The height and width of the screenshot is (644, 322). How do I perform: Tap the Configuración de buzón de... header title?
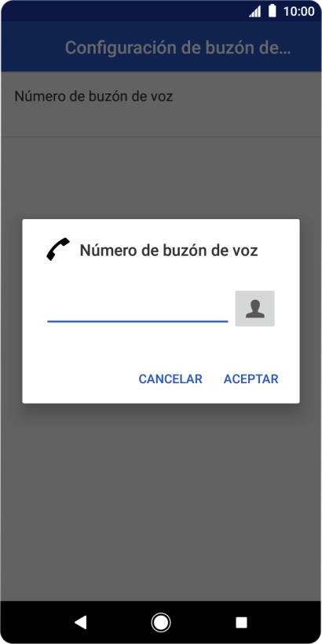click(177, 48)
